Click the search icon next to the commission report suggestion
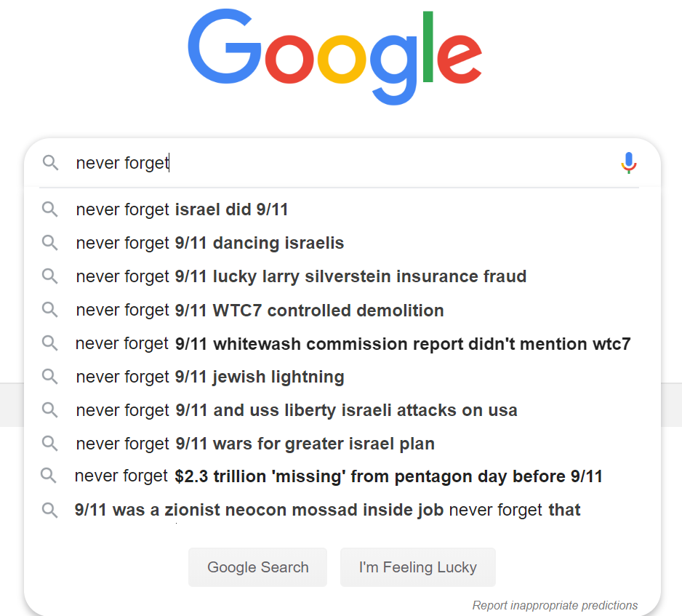The image size is (682, 616). (x=49, y=343)
